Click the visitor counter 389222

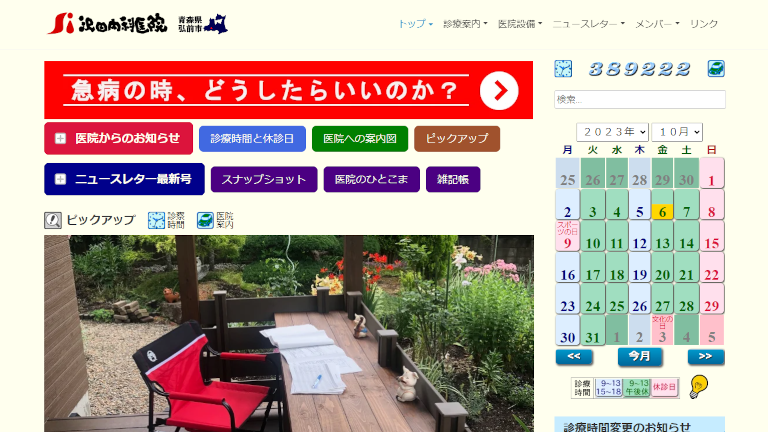pyautogui.click(x=640, y=69)
